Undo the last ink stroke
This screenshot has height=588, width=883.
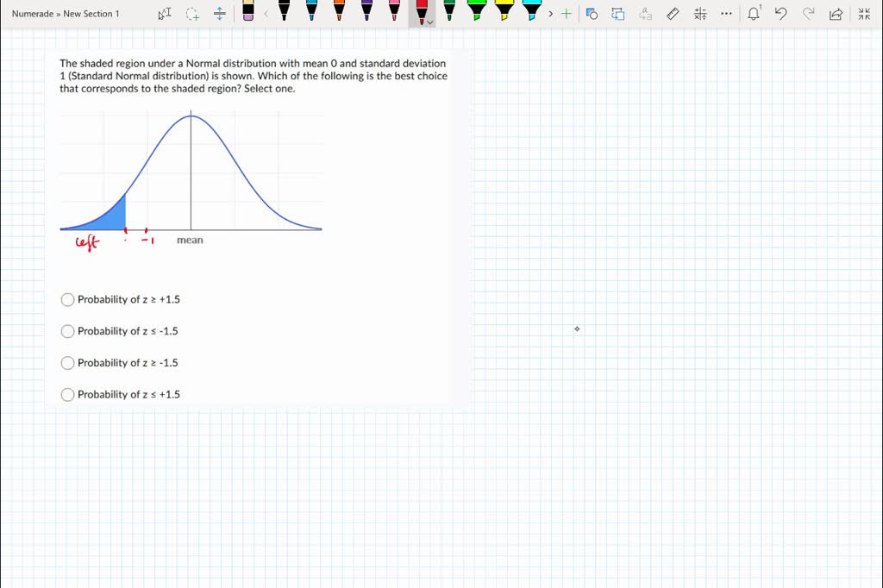point(781,14)
